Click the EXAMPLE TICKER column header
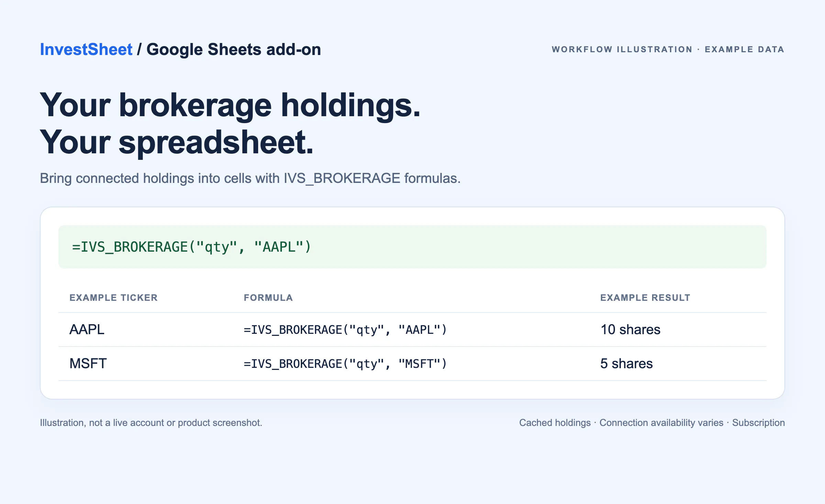 (113, 298)
